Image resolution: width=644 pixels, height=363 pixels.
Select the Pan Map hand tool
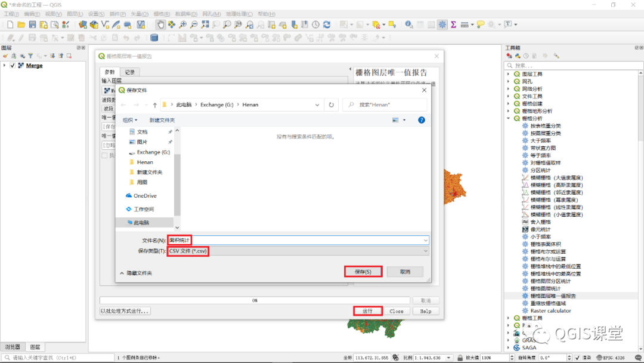coord(160,24)
